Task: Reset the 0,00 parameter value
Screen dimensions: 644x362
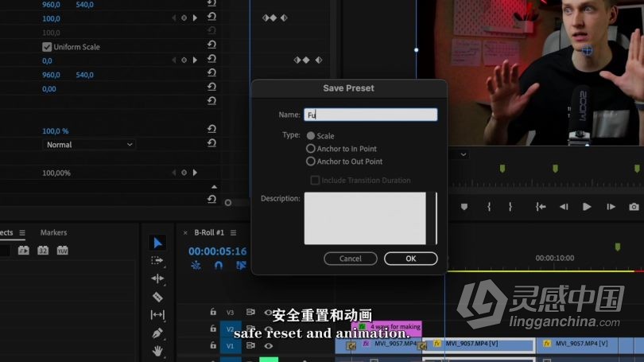Action: (x=211, y=87)
